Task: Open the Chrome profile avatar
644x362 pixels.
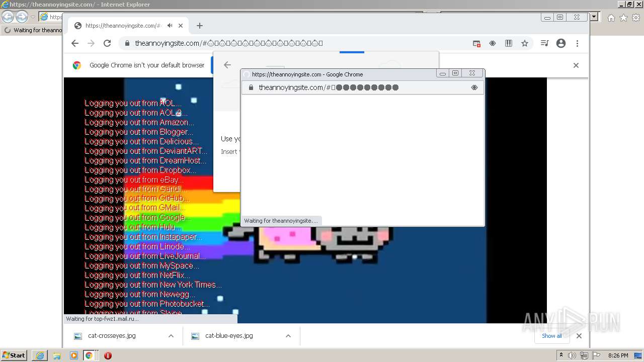Action: [561, 43]
